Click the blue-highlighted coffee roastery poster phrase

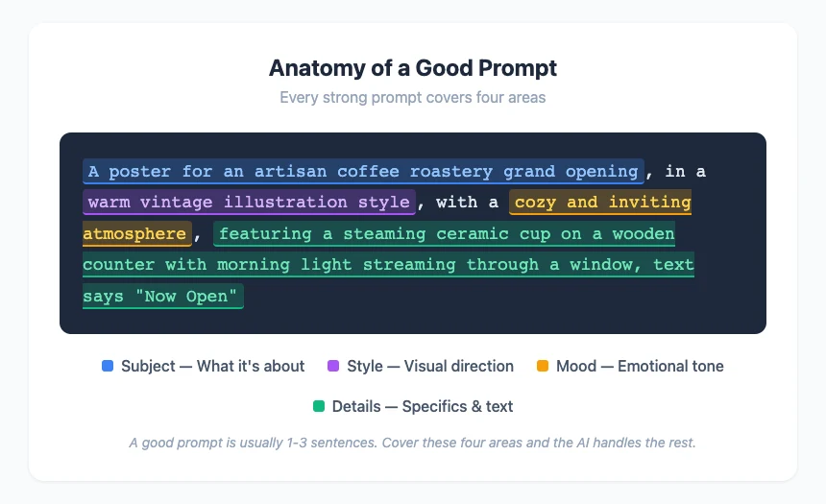click(363, 172)
